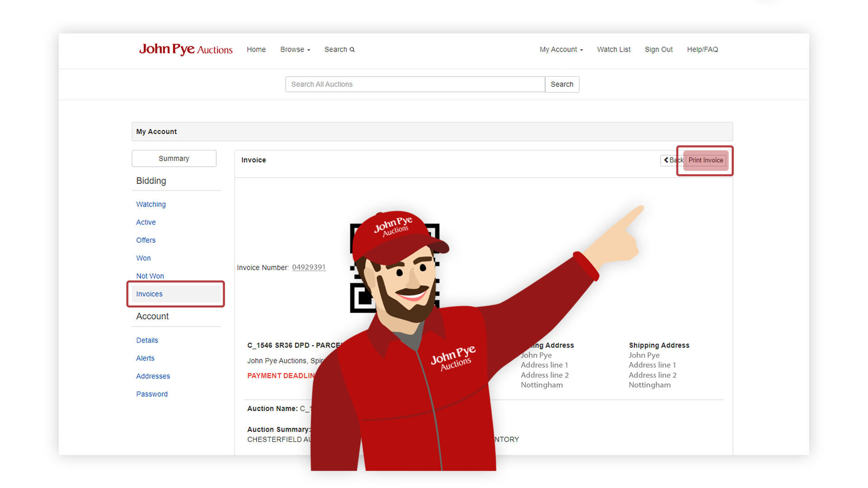This screenshot has height=488, width=868.
Task: Select the Active bidding category
Action: point(145,222)
